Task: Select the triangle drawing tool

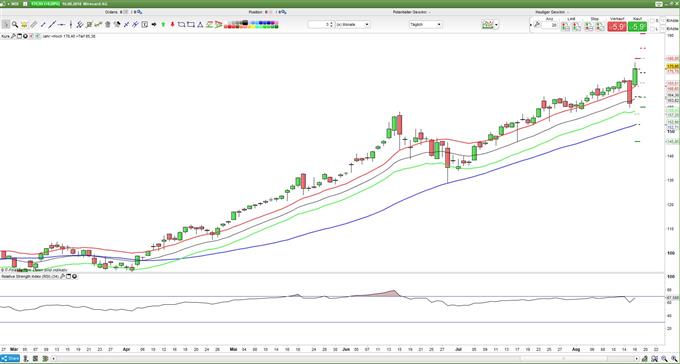Action: point(200,25)
